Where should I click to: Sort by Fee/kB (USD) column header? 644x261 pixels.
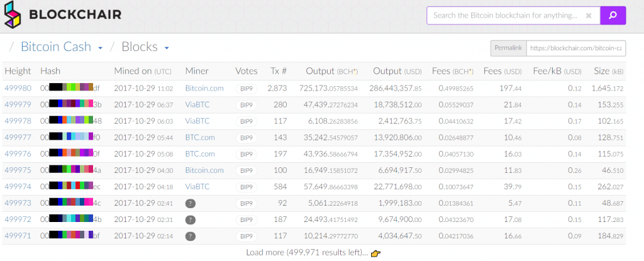point(557,71)
